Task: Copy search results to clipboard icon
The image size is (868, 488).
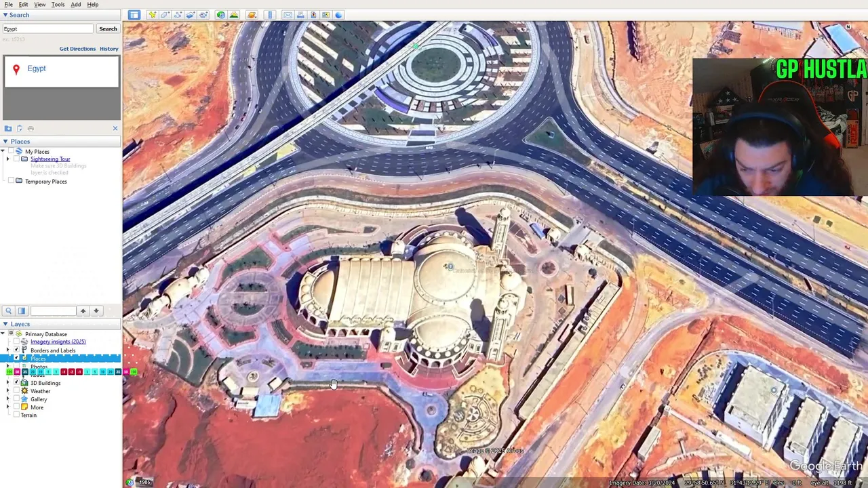Action: pos(20,128)
